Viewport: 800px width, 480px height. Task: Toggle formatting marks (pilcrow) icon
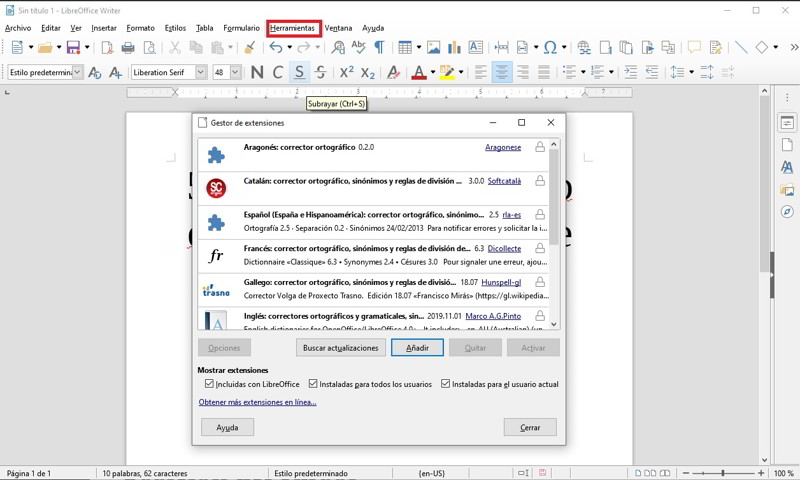[379, 47]
